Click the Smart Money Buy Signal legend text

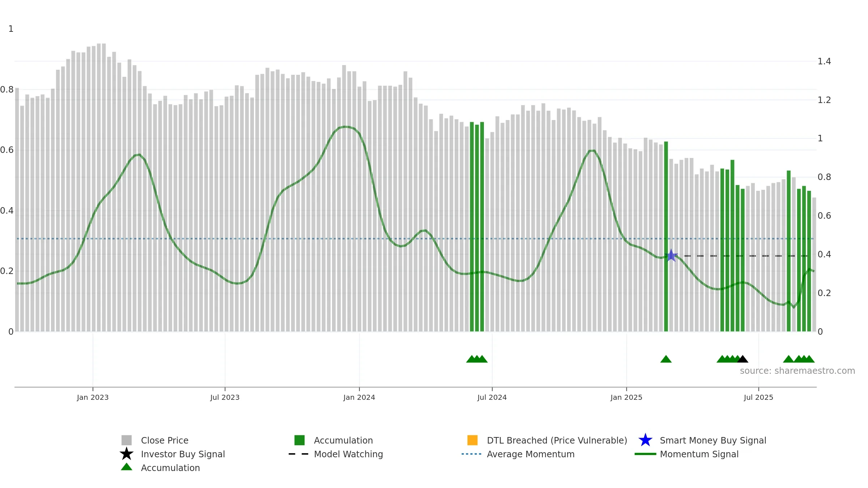(713, 441)
